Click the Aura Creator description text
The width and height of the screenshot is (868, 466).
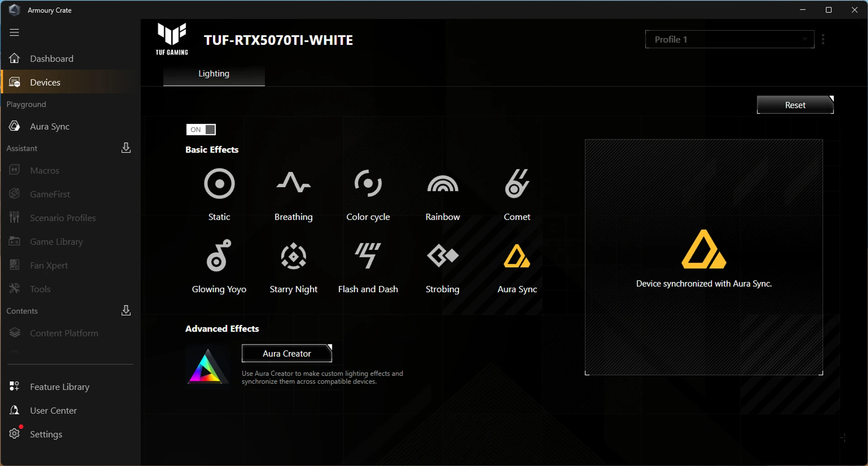(322, 377)
